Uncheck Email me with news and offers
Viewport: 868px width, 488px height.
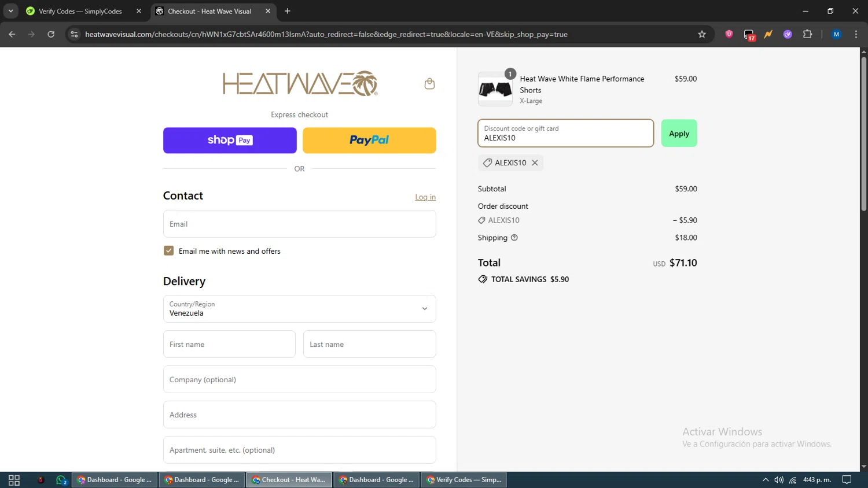(x=168, y=251)
